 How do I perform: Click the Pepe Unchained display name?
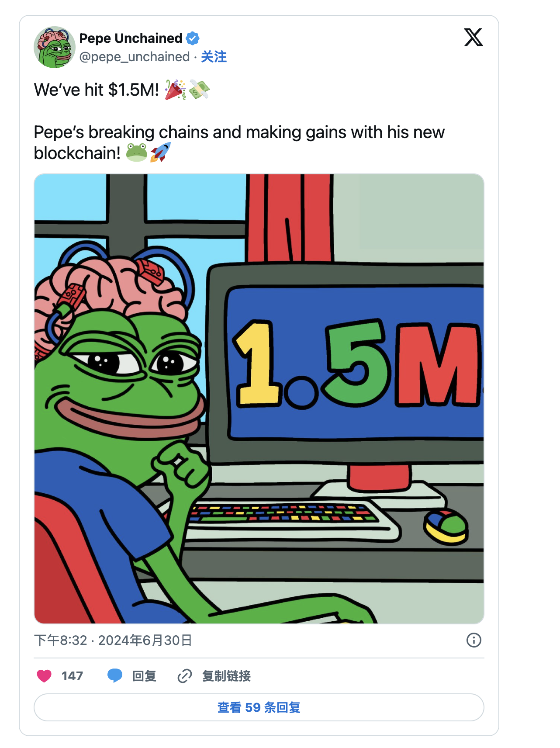point(131,38)
